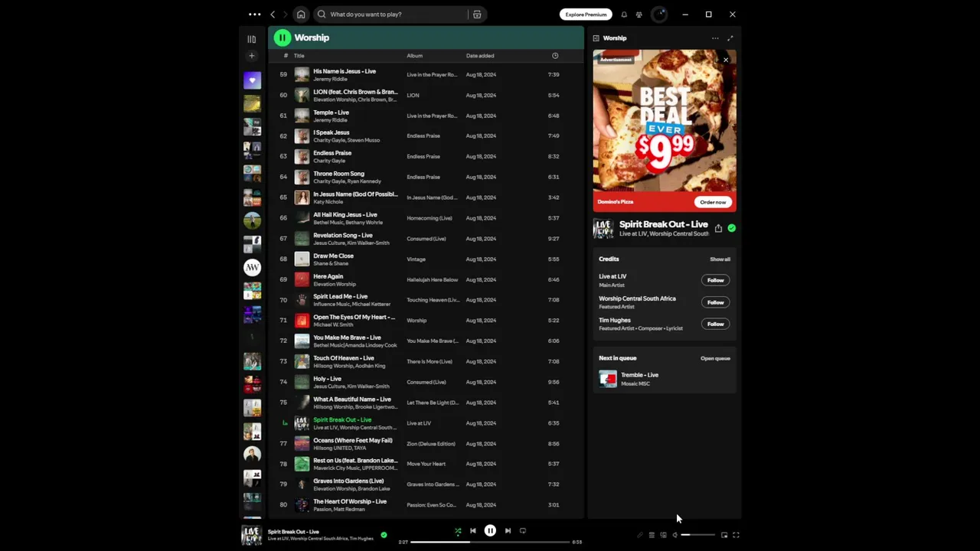Click the 'Open queue' link

(x=715, y=358)
